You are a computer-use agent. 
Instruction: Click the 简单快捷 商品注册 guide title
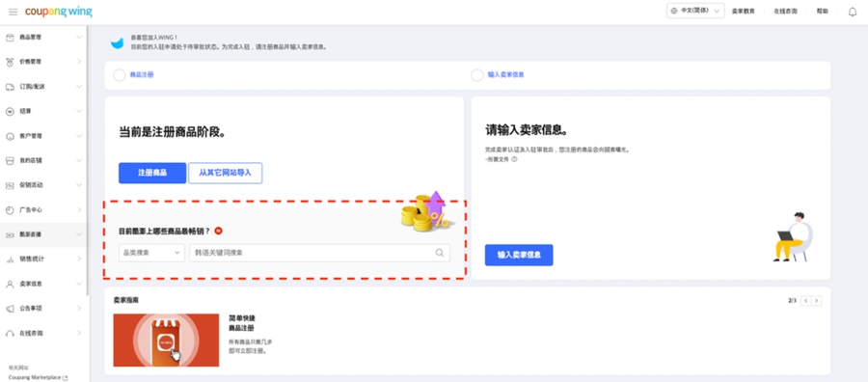[x=242, y=323]
